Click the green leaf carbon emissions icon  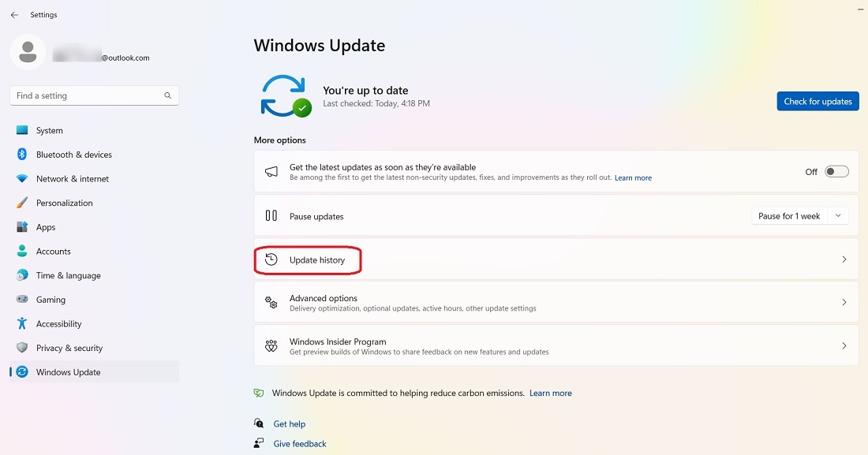coord(260,393)
